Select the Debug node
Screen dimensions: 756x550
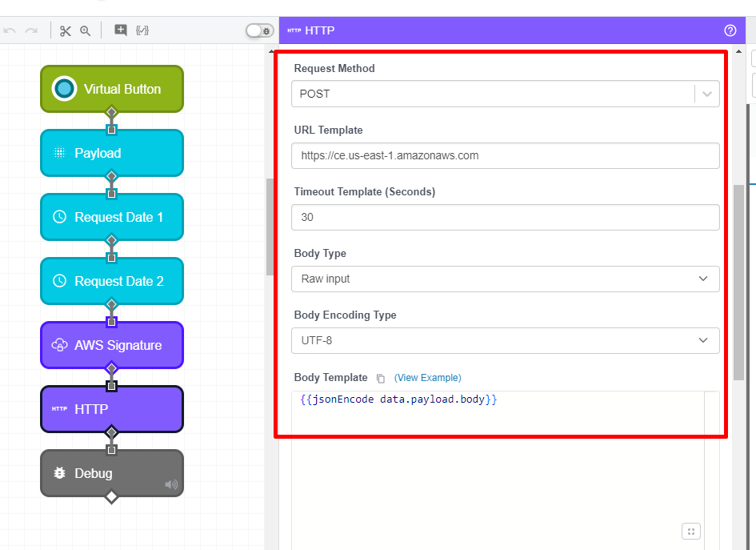(112, 473)
